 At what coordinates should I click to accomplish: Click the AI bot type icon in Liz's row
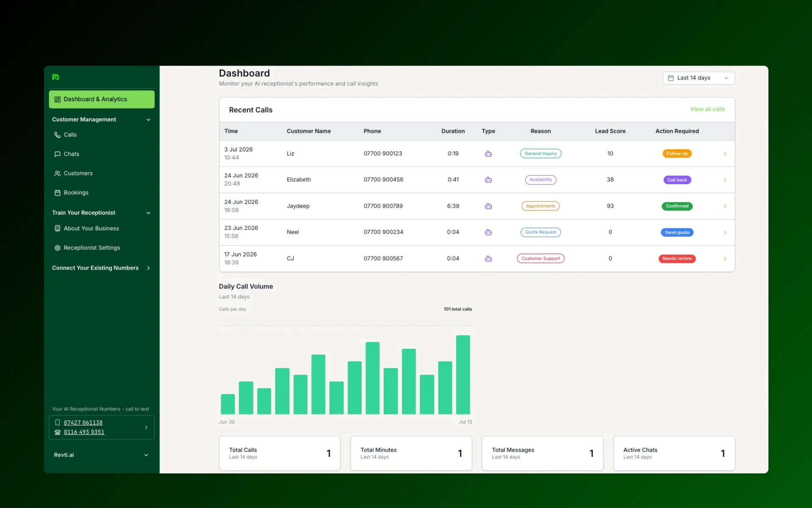pos(488,154)
